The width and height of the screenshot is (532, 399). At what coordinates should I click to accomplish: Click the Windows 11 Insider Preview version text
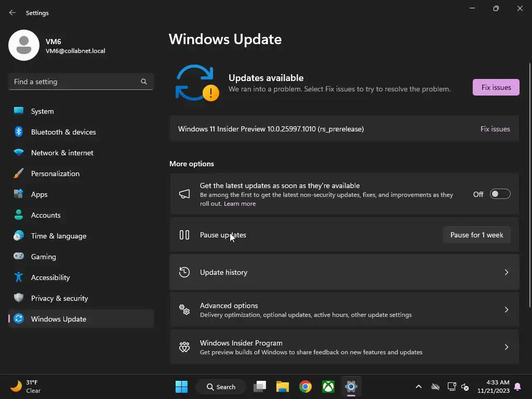coord(271,129)
